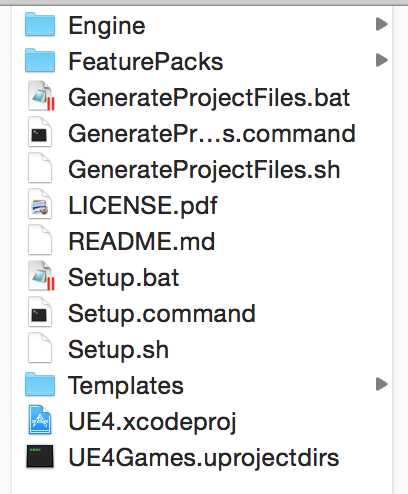Click the LICENSE.pdf document icon
The height and width of the screenshot is (494, 408).
(40, 204)
